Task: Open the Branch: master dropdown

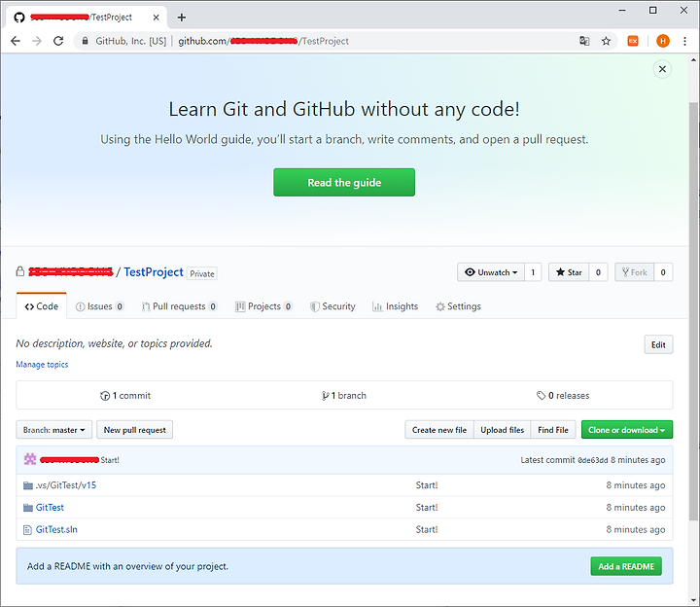Action: pyautogui.click(x=54, y=430)
